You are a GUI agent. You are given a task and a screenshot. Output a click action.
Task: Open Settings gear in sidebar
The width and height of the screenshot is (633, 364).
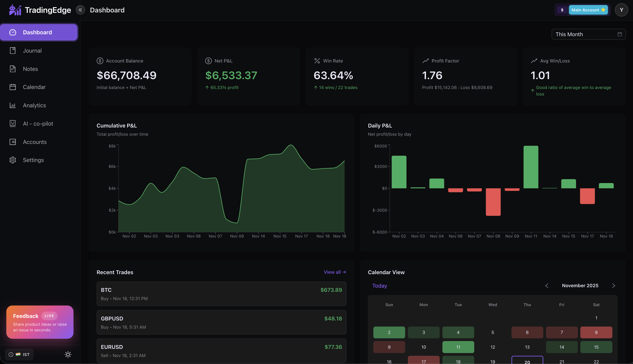(x=12, y=160)
